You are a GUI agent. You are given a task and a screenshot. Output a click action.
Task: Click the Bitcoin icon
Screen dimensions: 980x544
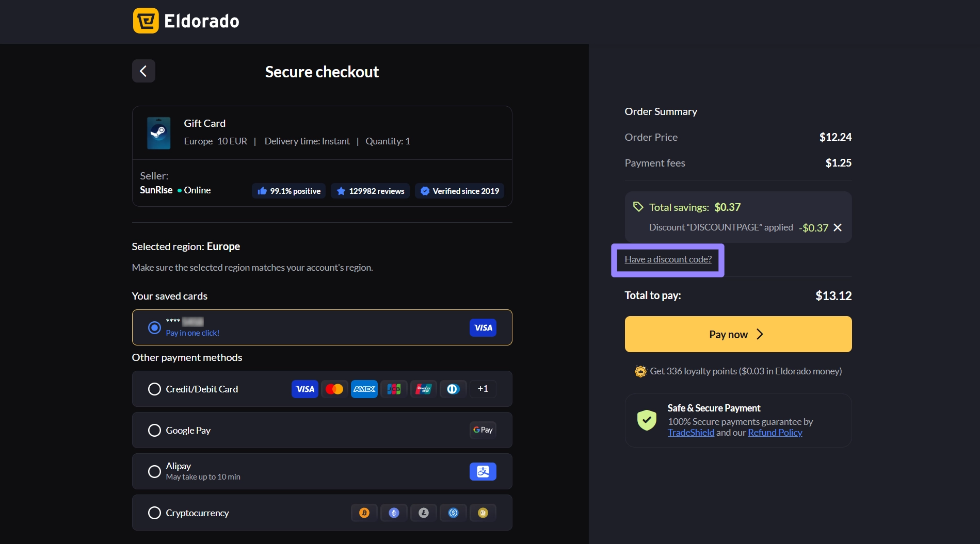point(364,513)
